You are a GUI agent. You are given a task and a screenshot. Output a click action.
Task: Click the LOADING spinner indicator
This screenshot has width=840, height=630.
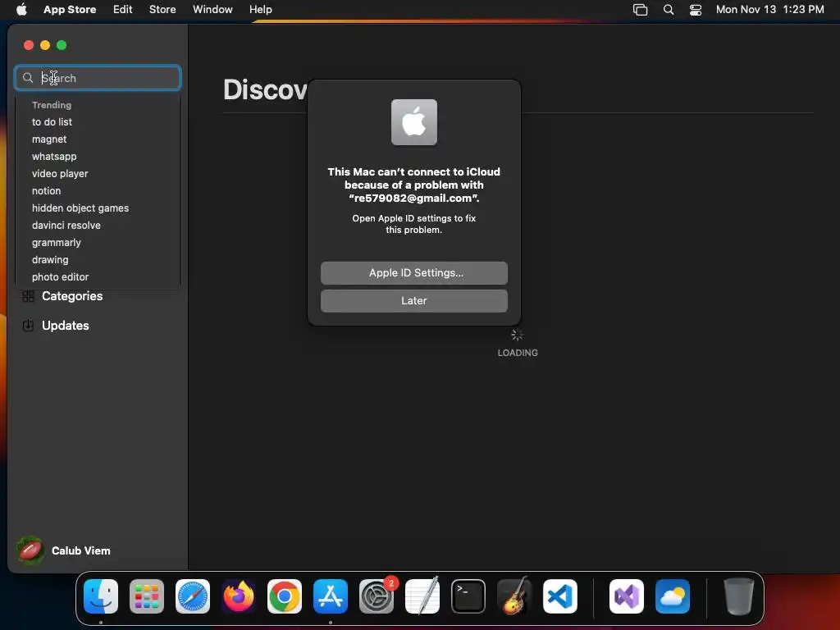(x=517, y=336)
